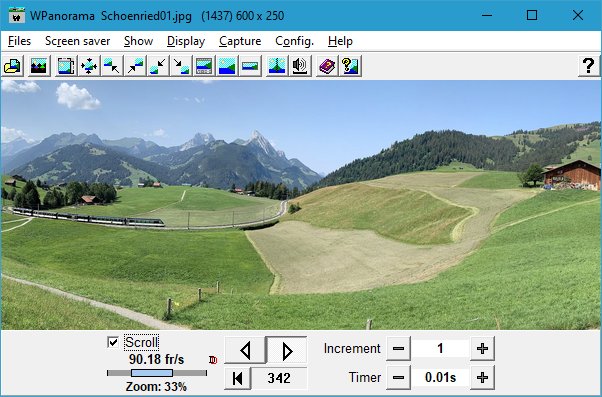This screenshot has height=397, width=602.
Task: Click the 90.18 fr/s frame rate text
Action: 157,360
